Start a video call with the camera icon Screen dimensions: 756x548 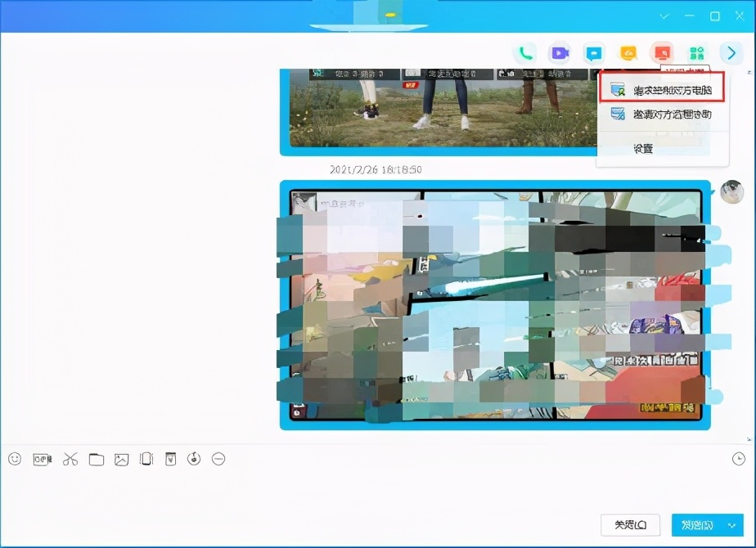coord(560,53)
